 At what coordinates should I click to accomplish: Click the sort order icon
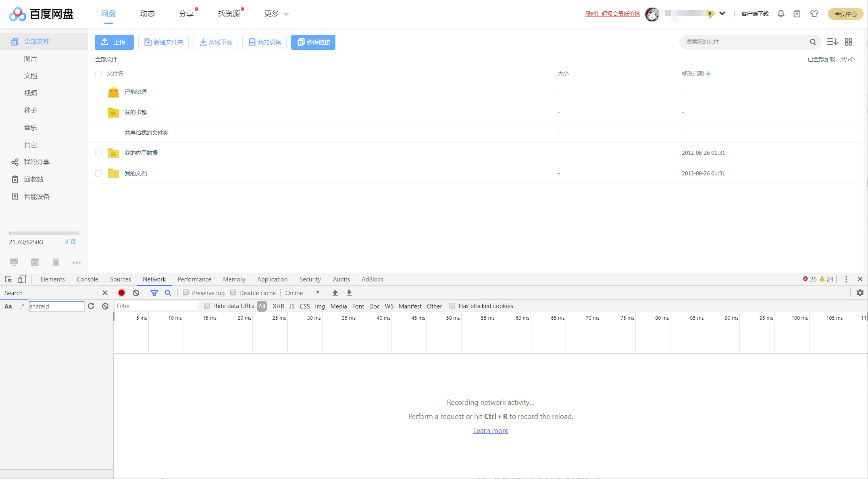(x=833, y=42)
